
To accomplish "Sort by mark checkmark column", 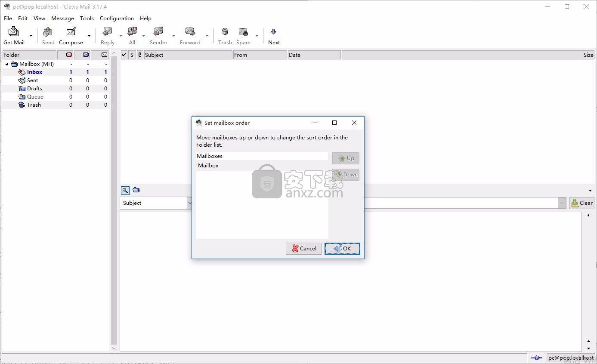I will (124, 55).
